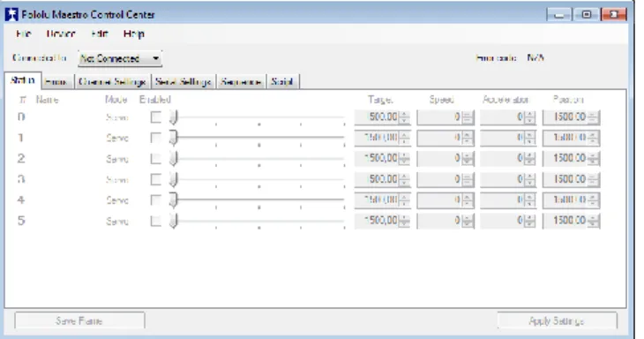Click channel 3 Speed spinner arrows
This screenshot has width=644, height=339.
point(468,179)
